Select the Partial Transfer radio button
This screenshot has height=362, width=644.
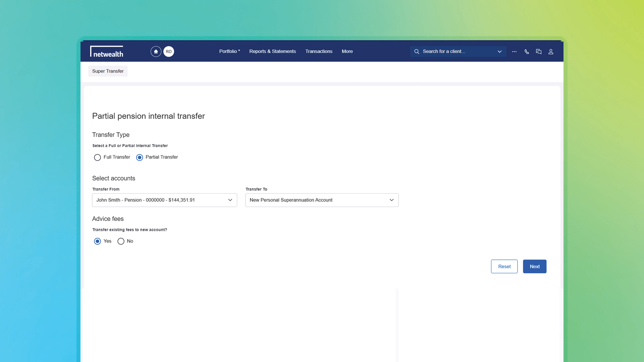(x=140, y=158)
